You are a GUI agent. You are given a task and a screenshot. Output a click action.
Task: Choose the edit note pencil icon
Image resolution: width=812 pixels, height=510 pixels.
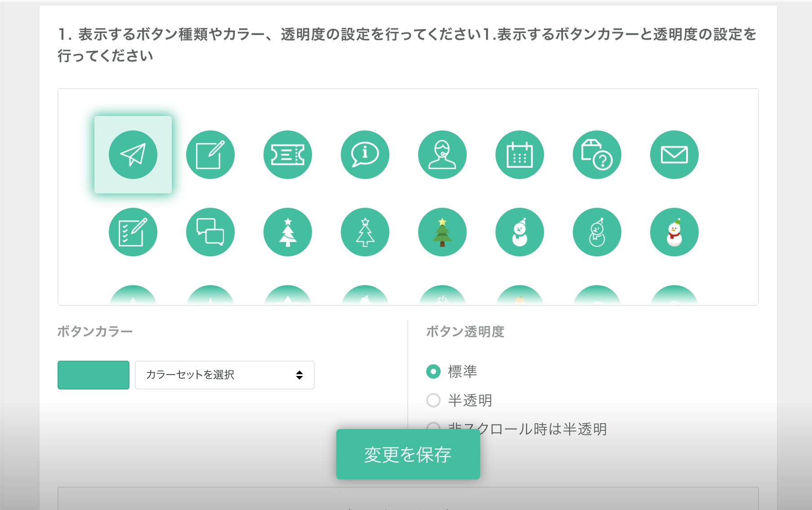[x=210, y=155]
